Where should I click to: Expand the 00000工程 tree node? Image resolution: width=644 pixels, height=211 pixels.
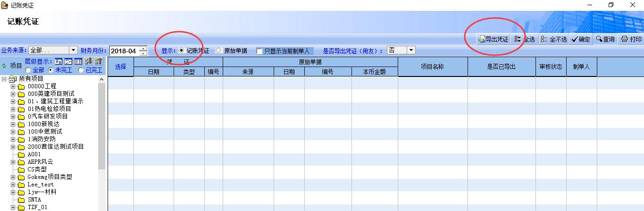pyautogui.click(x=13, y=86)
